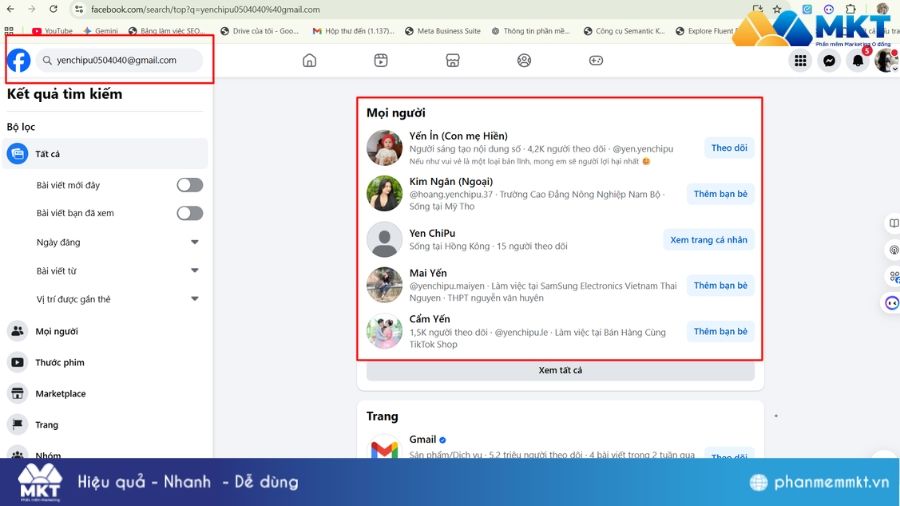Screen dimensions: 900x506
Task: Open the Cẩm Yến profile name
Action: 429,319
